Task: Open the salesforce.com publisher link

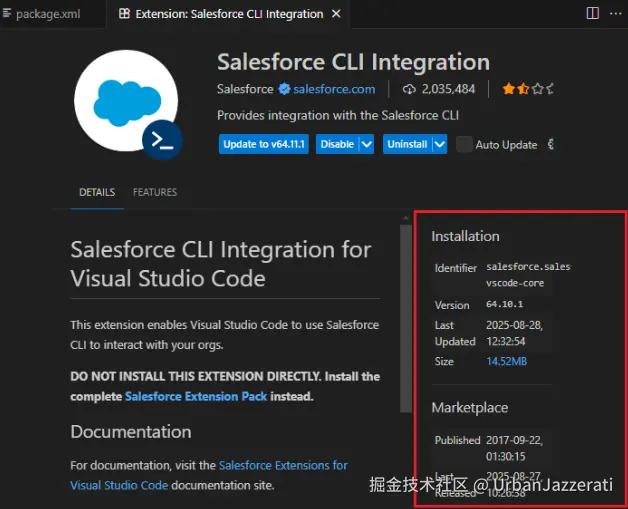Action: click(x=334, y=89)
